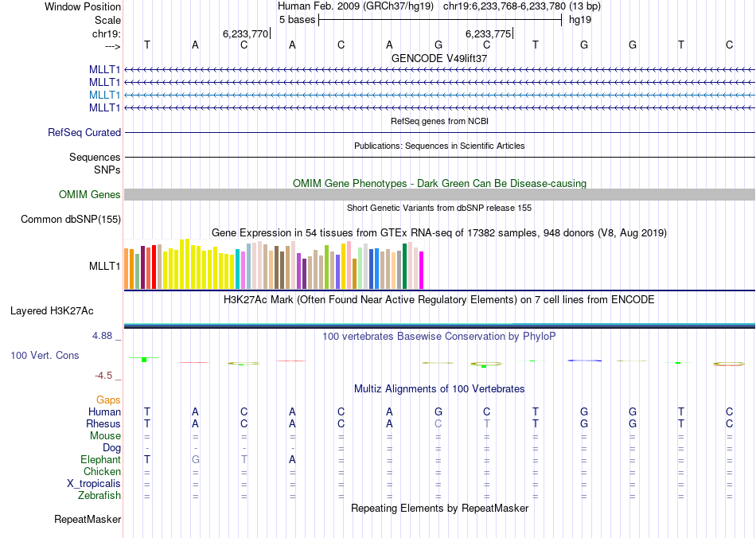Click the Rhesus species label
The width and height of the screenshot is (756, 538).
(103, 423)
